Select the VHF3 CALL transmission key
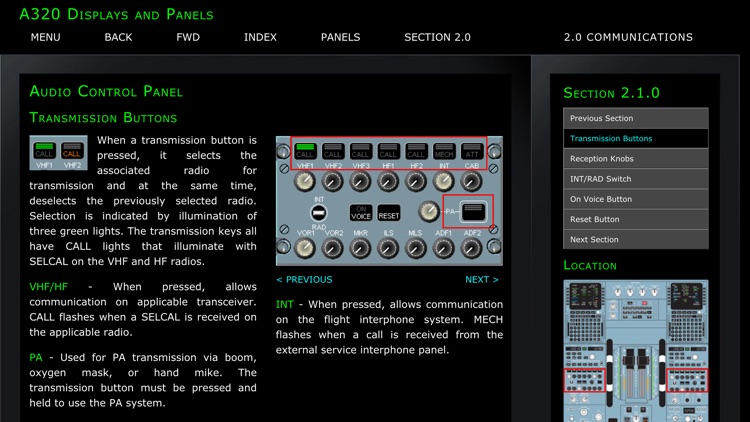The height and width of the screenshot is (422, 750). click(360, 151)
